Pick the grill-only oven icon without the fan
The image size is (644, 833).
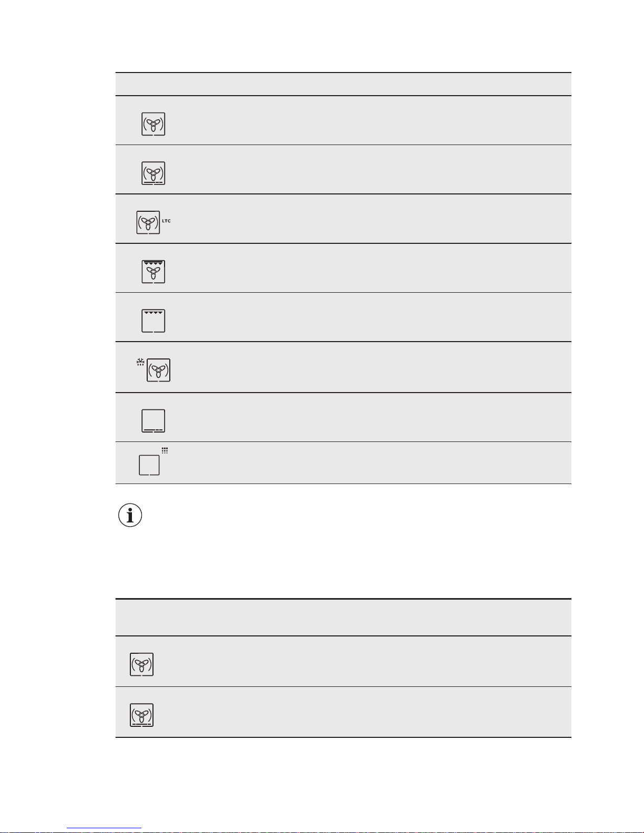pyautogui.click(x=154, y=321)
